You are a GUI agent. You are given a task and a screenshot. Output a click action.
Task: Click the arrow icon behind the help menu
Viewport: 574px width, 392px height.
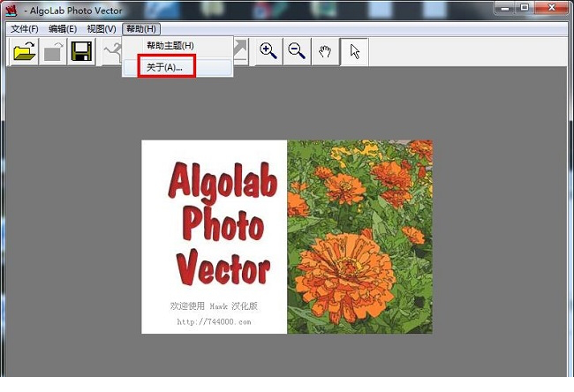click(x=240, y=50)
